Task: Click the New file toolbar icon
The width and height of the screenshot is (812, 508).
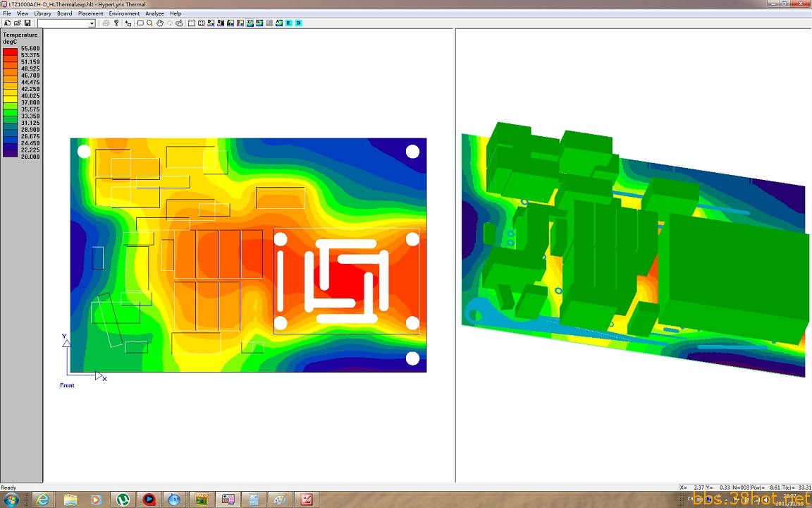Action: point(7,23)
